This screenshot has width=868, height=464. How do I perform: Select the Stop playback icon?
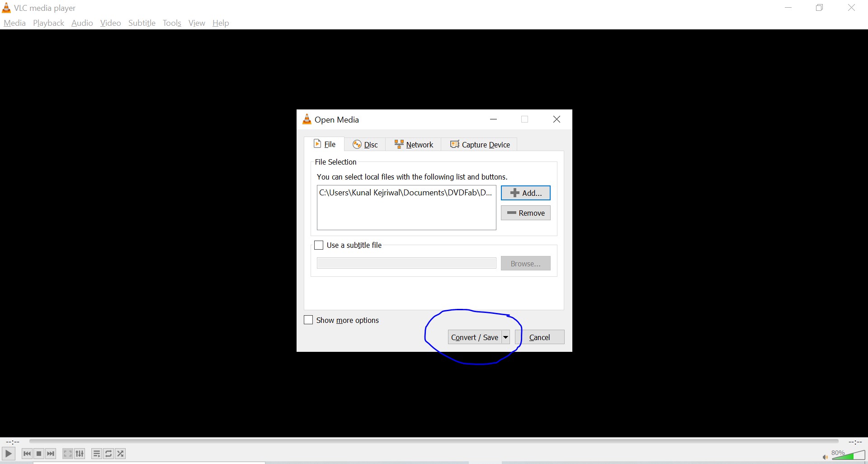(x=38, y=454)
